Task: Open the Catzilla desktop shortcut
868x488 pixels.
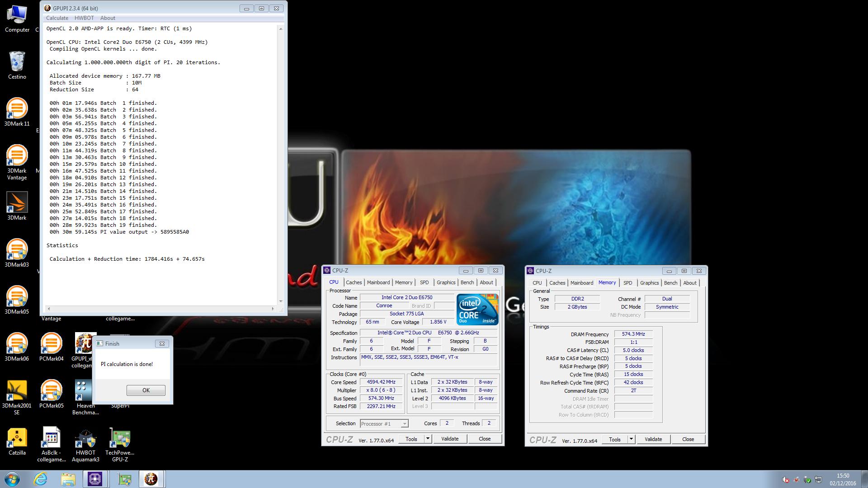Action: click(x=17, y=441)
